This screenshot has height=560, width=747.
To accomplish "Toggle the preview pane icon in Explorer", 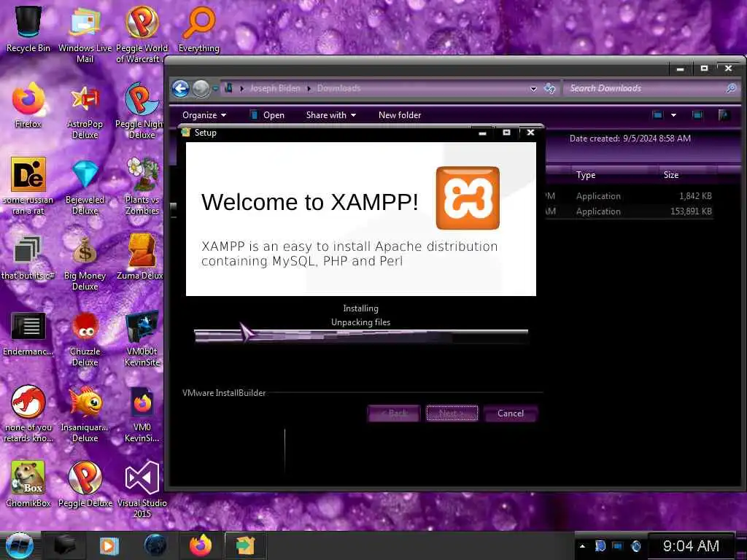I will pyautogui.click(x=697, y=114).
